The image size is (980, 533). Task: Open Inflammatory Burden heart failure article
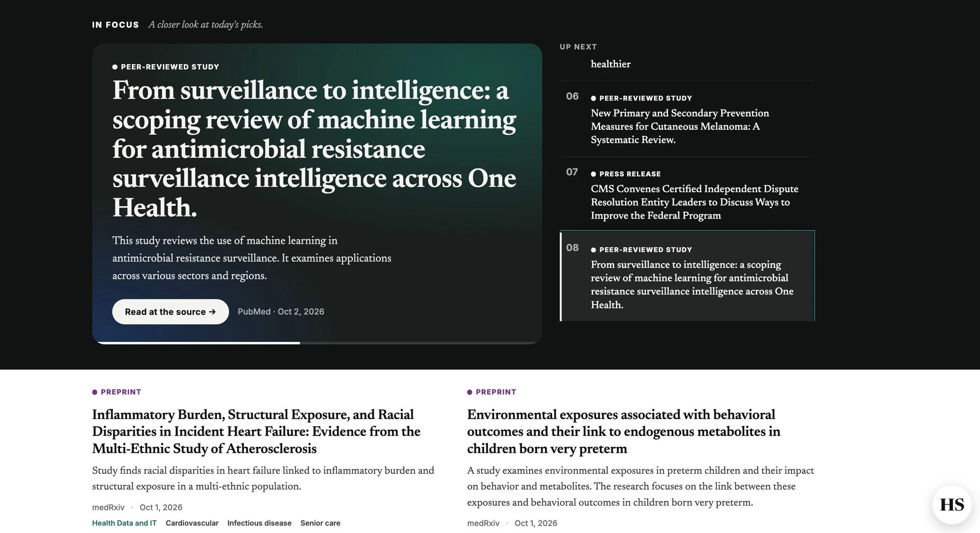[x=256, y=432]
